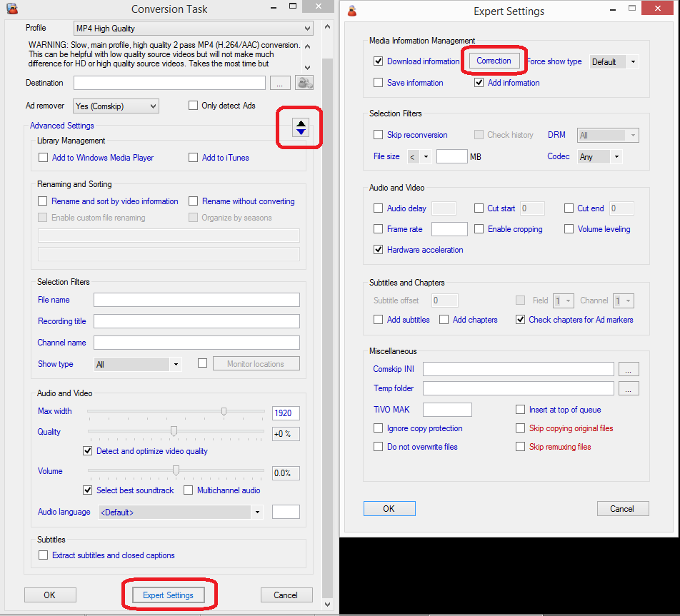Click the Max width slider handle
Screen dimensions: 680x616
[224, 411]
